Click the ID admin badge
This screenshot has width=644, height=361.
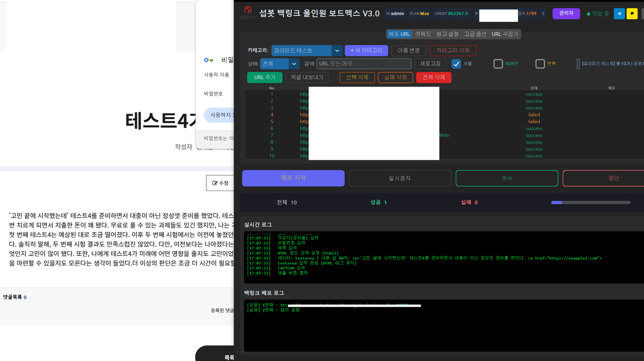click(395, 14)
